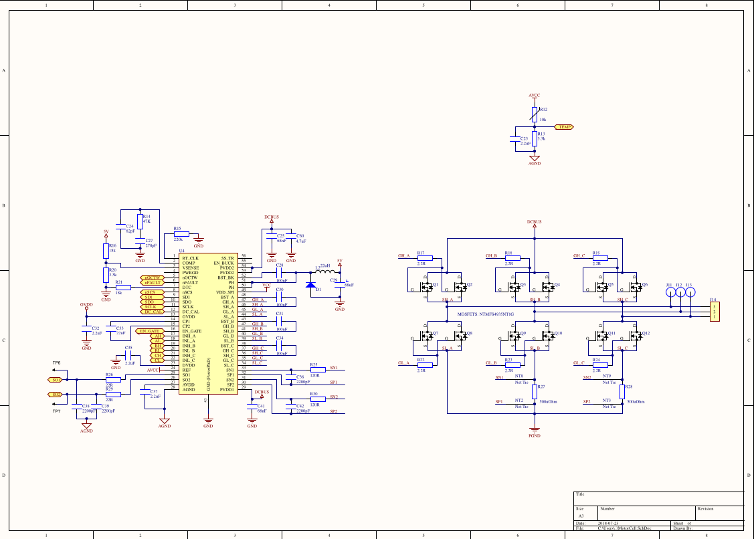
Task: Pick low-side MOSFET Q12
Action: [636, 335]
